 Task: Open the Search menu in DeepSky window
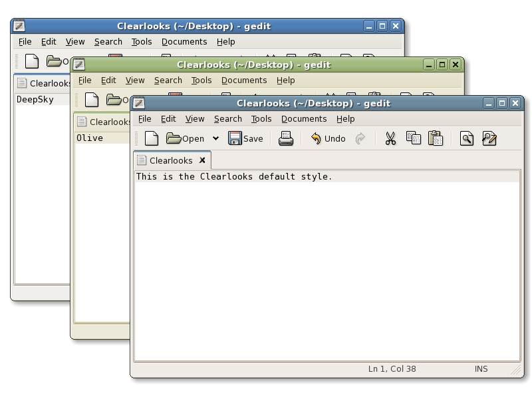108,41
